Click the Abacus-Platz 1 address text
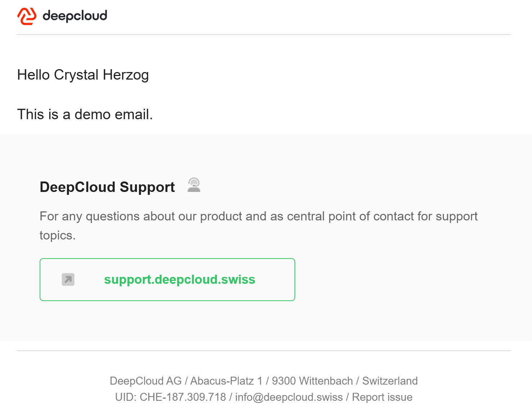The height and width of the screenshot is (408, 532). (x=226, y=381)
